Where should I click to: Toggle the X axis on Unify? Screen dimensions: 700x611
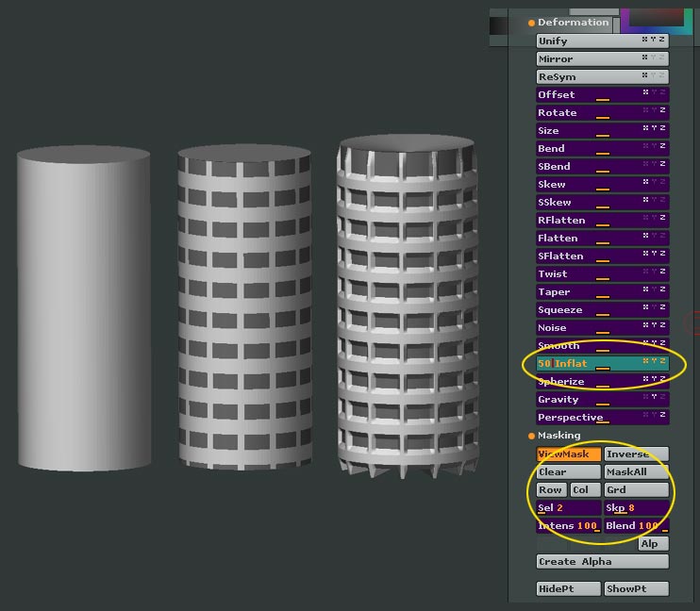644,40
